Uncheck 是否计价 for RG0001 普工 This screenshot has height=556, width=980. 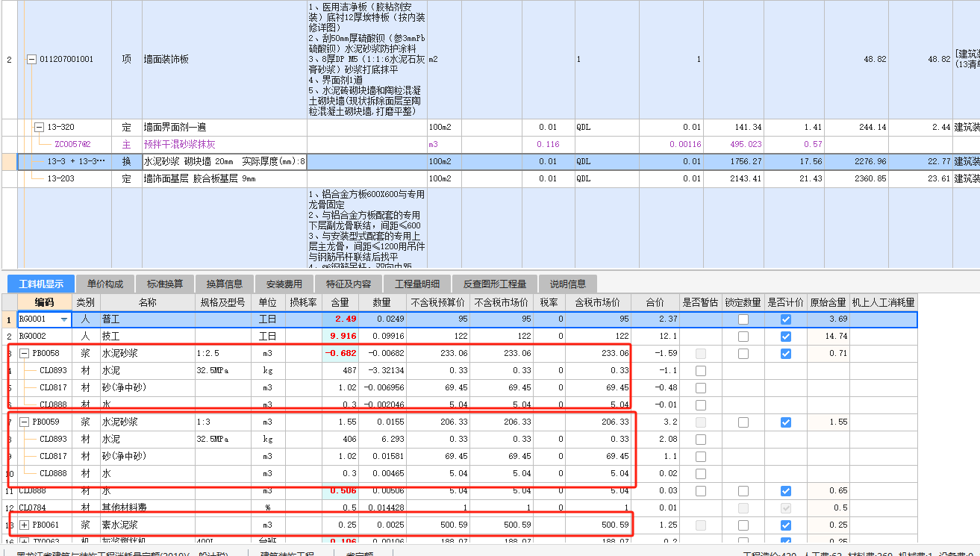tap(785, 319)
